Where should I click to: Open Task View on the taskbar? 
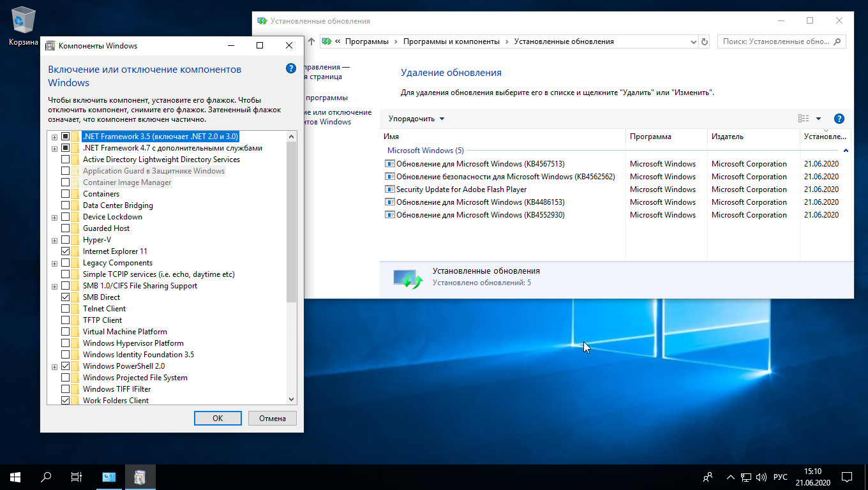coord(77,477)
